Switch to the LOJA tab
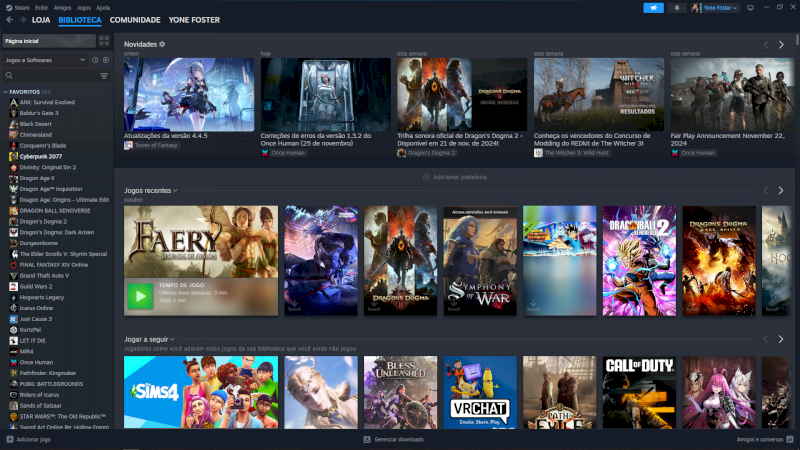 [41, 20]
